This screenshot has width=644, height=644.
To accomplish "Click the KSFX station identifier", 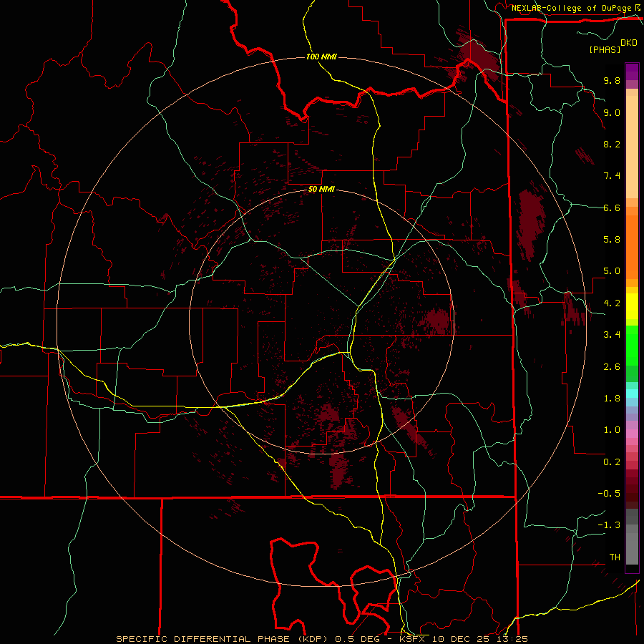I will tap(413, 639).
